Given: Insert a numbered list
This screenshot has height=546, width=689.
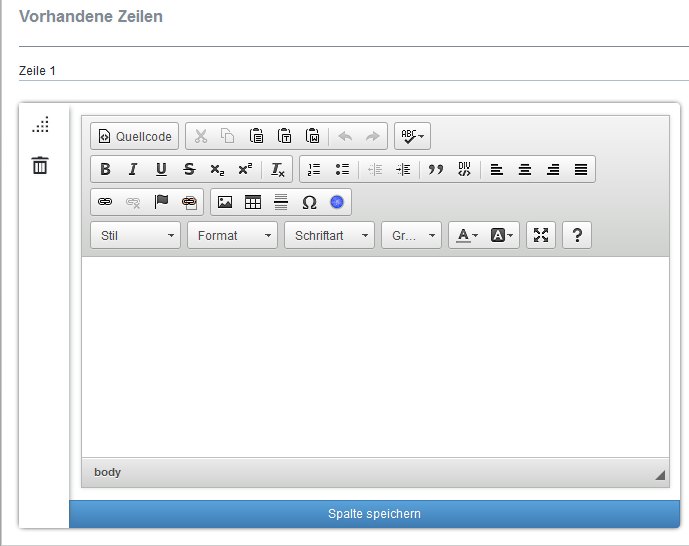Looking at the screenshot, I should (314, 169).
